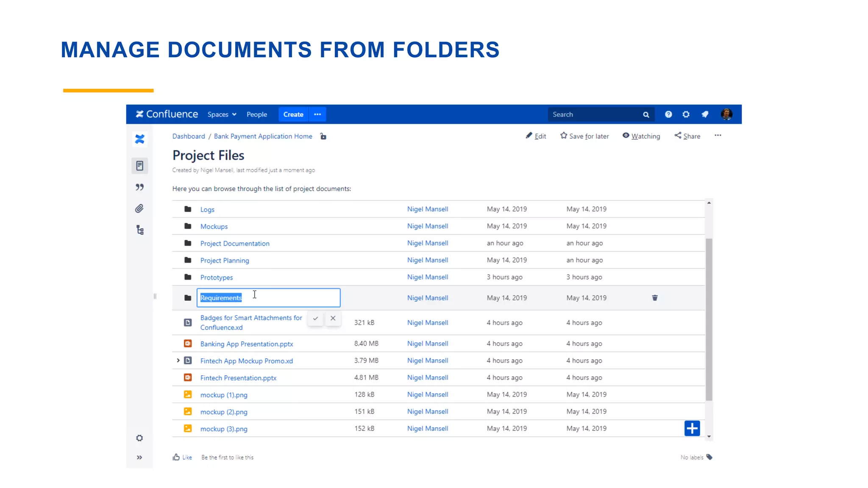Open the People menu item
Screen dimensions: 868x488
click(256, 114)
